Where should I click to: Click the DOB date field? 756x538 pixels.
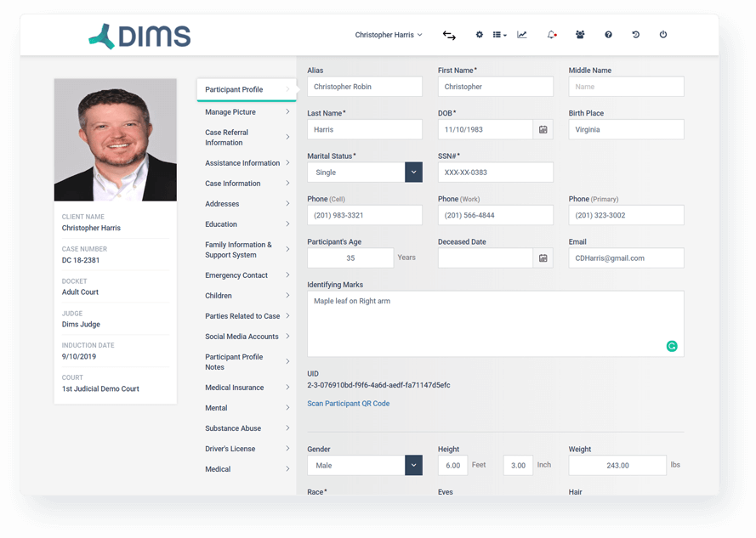[x=485, y=130]
